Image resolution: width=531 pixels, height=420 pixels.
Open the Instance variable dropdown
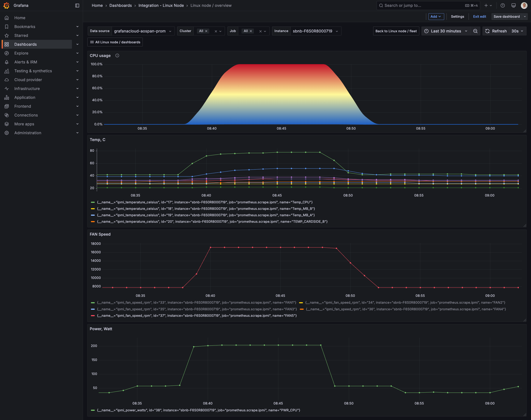[x=316, y=31]
